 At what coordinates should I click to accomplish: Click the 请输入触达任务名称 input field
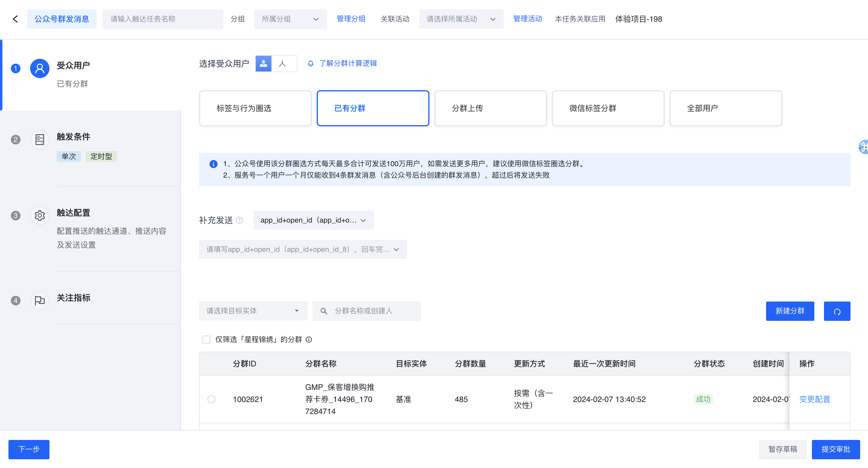tap(163, 19)
